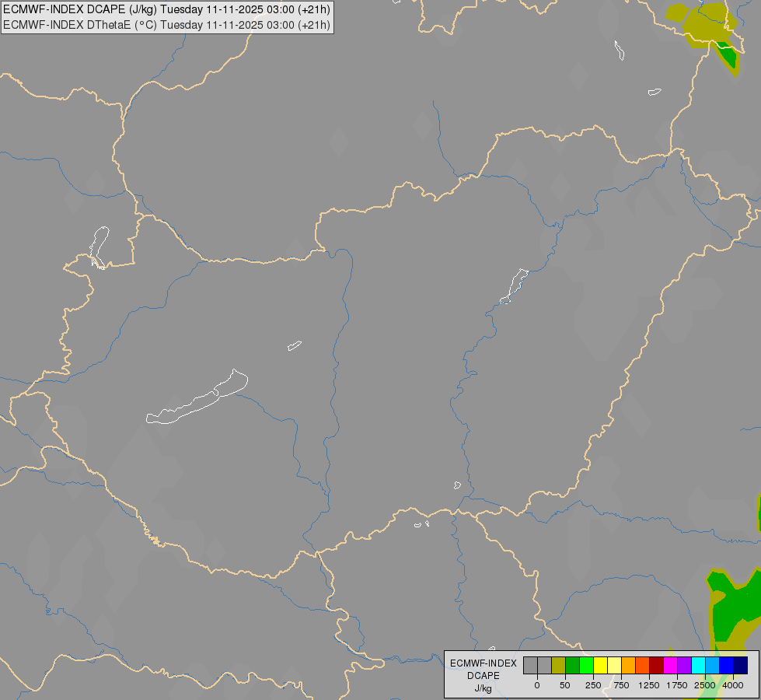Click the pure yellow legend swatch

click(600, 665)
